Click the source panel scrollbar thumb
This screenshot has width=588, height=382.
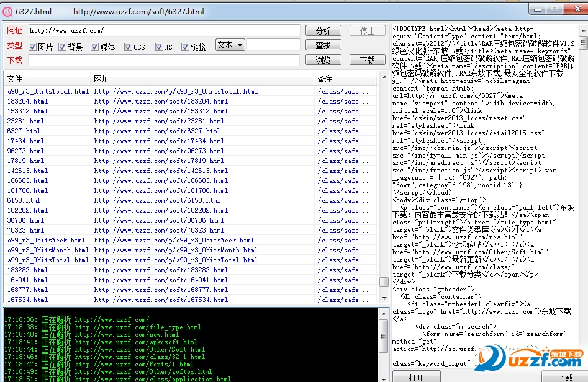(x=584, y=42)
